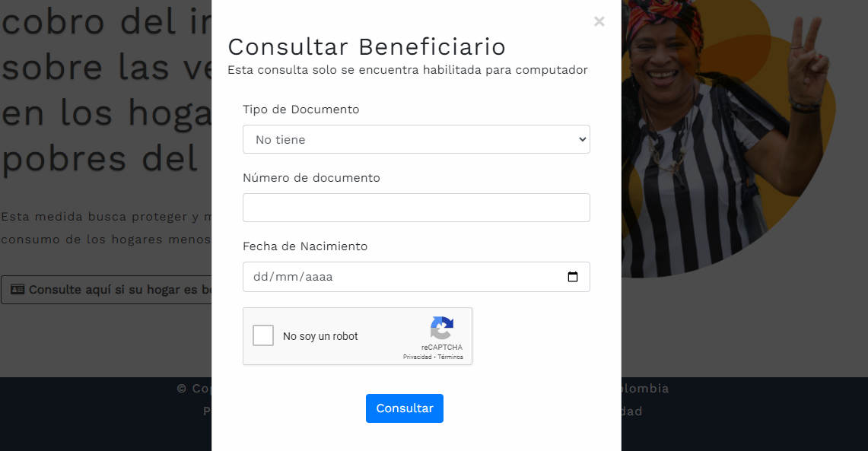Close the Consultar Beneficiario dialog

[599, 22]
